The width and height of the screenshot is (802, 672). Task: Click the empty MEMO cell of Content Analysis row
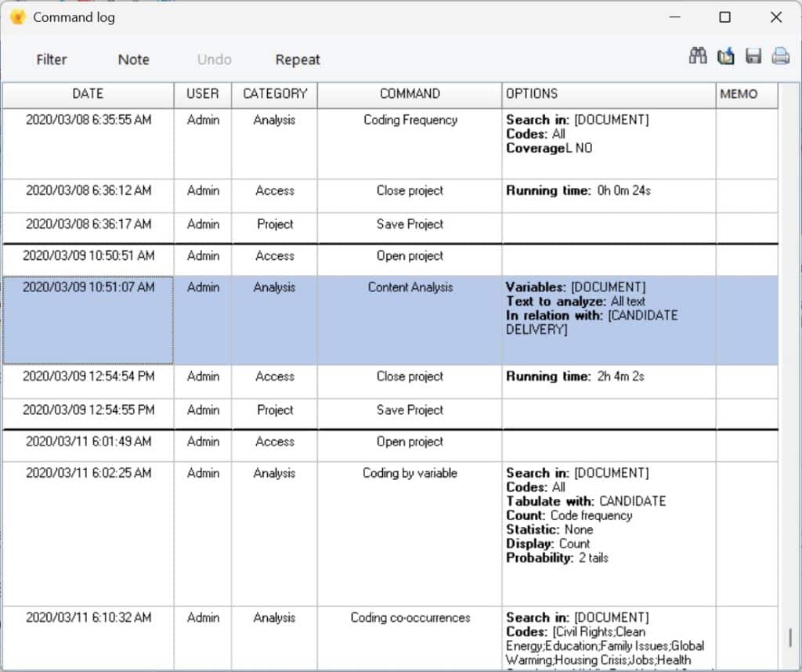[746, 320]
